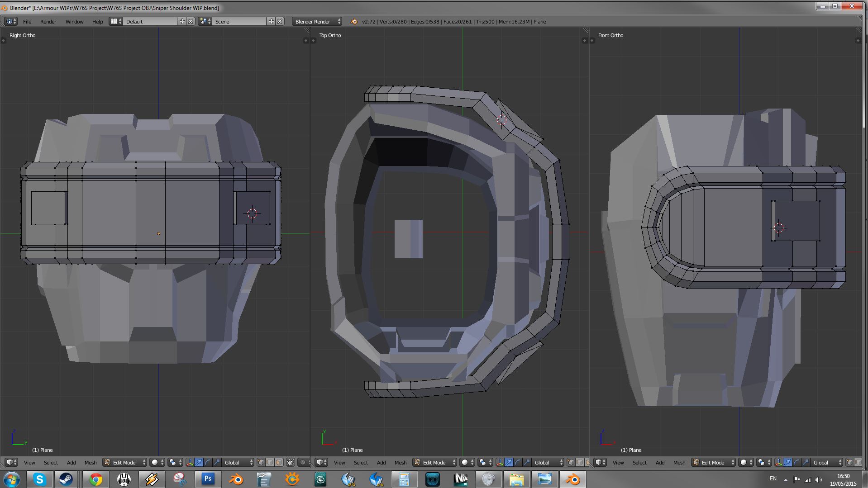Click the Default screen layout name field
The width and height of the screenshot is (868, 488).
tap(149, 21)
